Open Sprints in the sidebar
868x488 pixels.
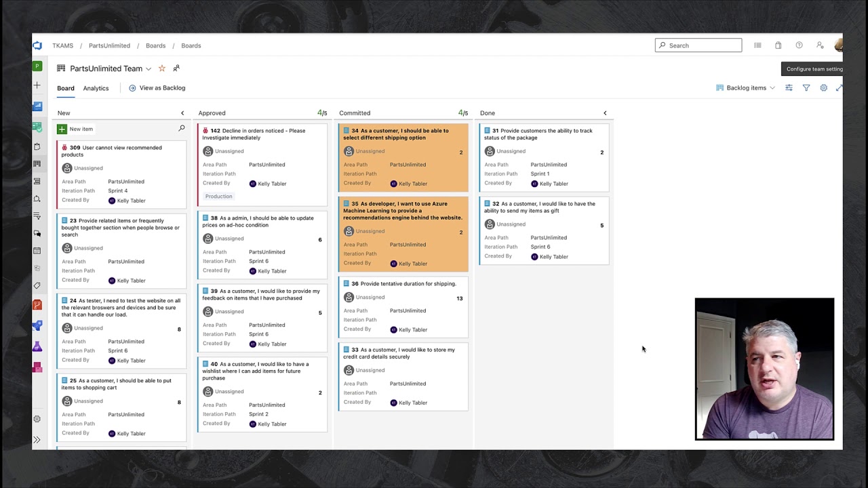37,199
